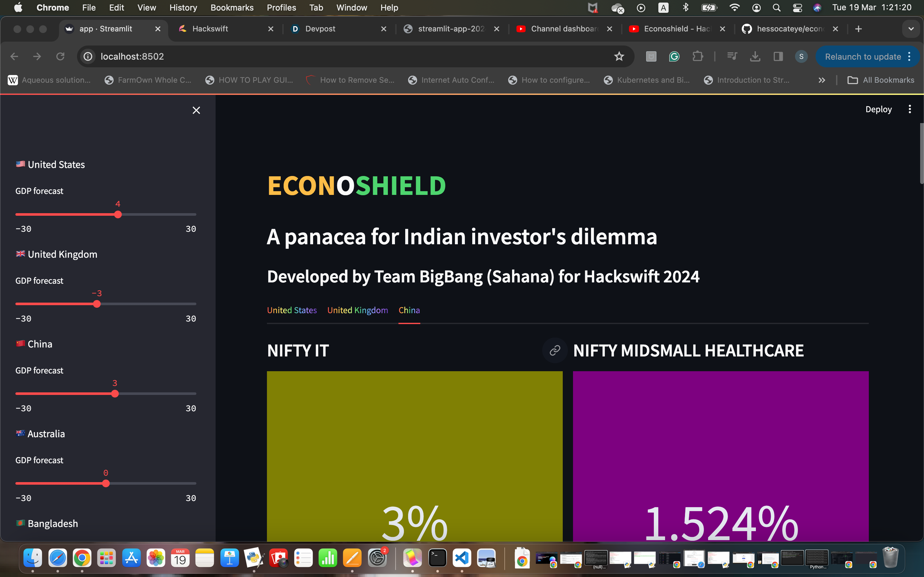Bookmark this page with star icon
This screenshot has height=577, width=924.
click(x=619, y=56)
